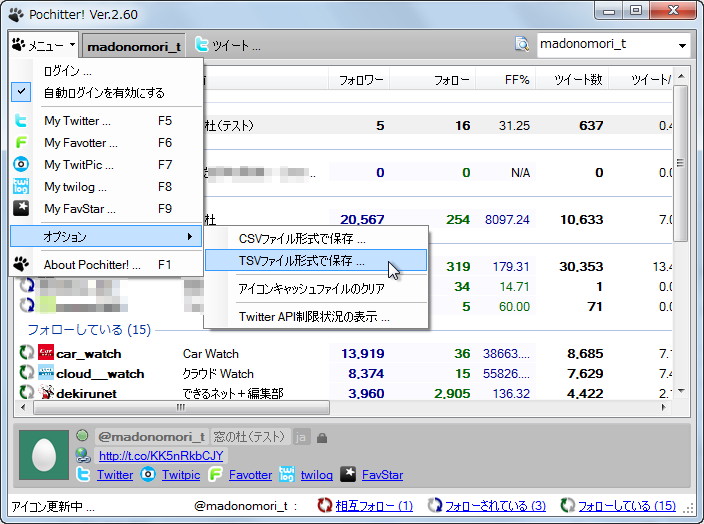Click the FavStar star icon in menu
The height and width of the screenshot is (524, 704).
[x=21, y=208]
